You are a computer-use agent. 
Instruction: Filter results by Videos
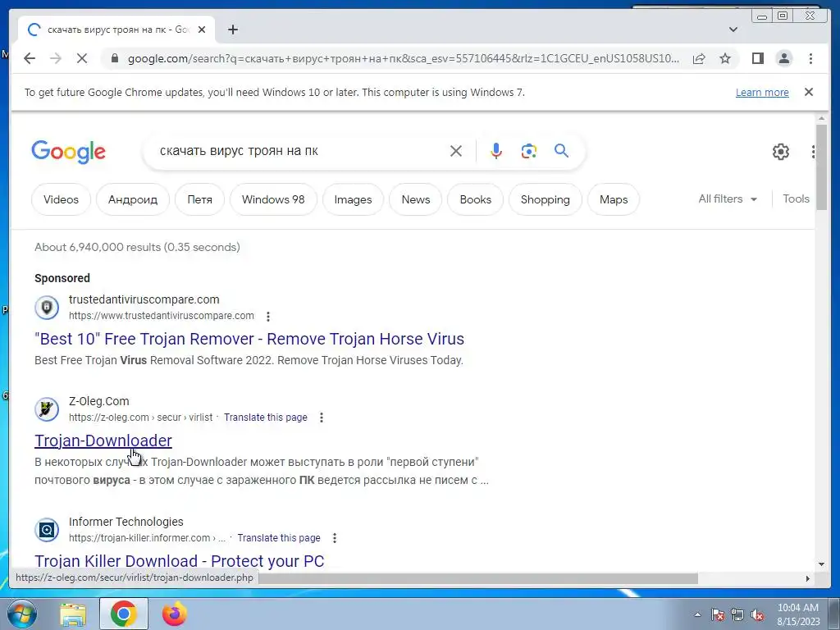(x=61, y=199)
